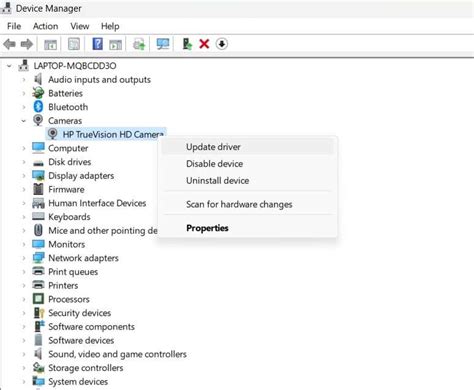
Task: Select the Network adapters row label
Action: 83,258
